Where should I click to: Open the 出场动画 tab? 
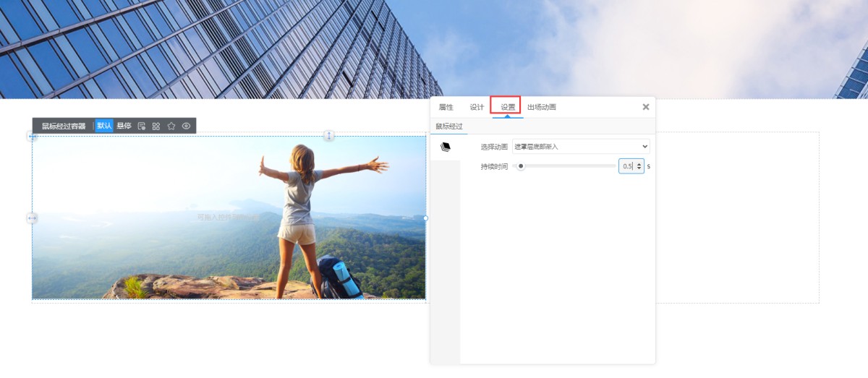tap(542, 107)
